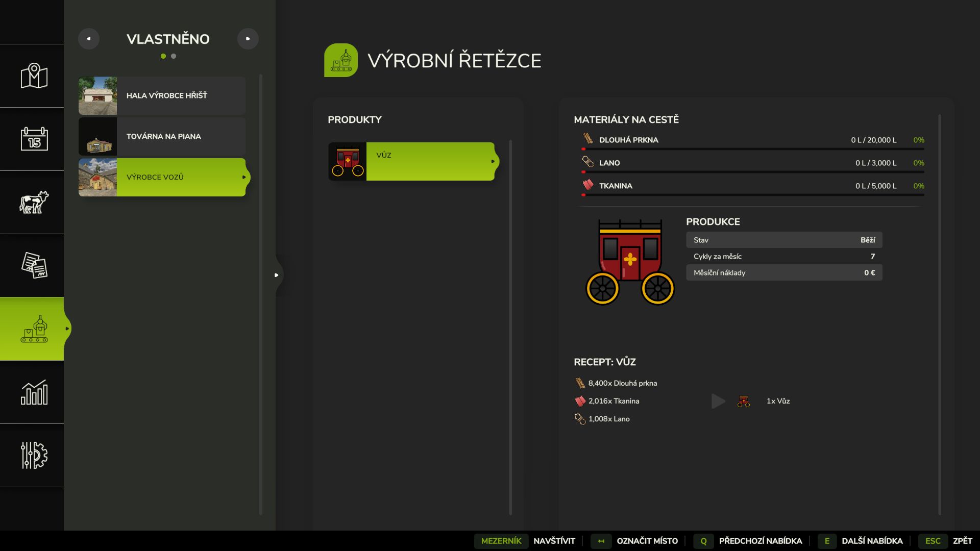Open the statistics chart icon
The image size is (980, 551).
coord(34,392)
